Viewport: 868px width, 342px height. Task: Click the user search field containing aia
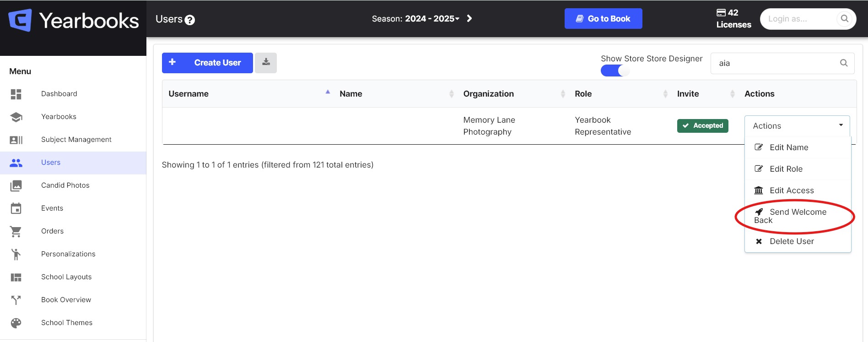pyautogui.click(x=782, y=63)
